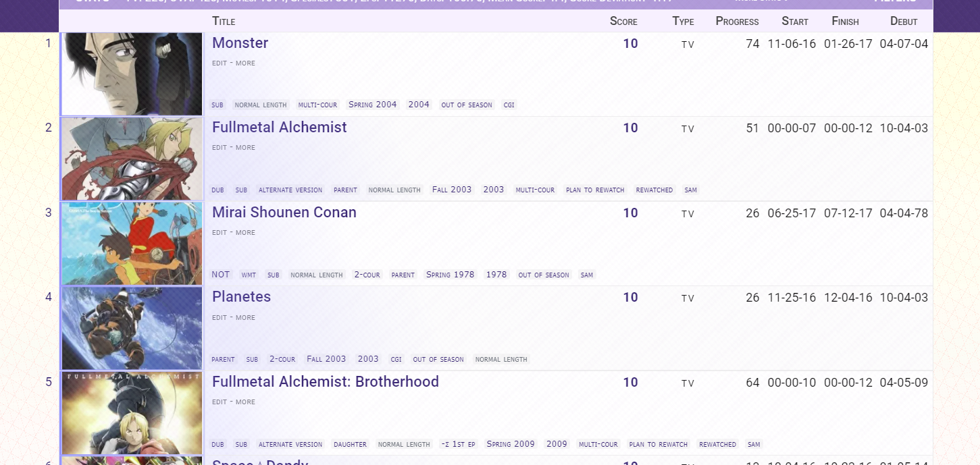Screen dimensions: 980x465
Task: Select 'rewatched' tag on Brotherhood entry
Action: point(717,444)
